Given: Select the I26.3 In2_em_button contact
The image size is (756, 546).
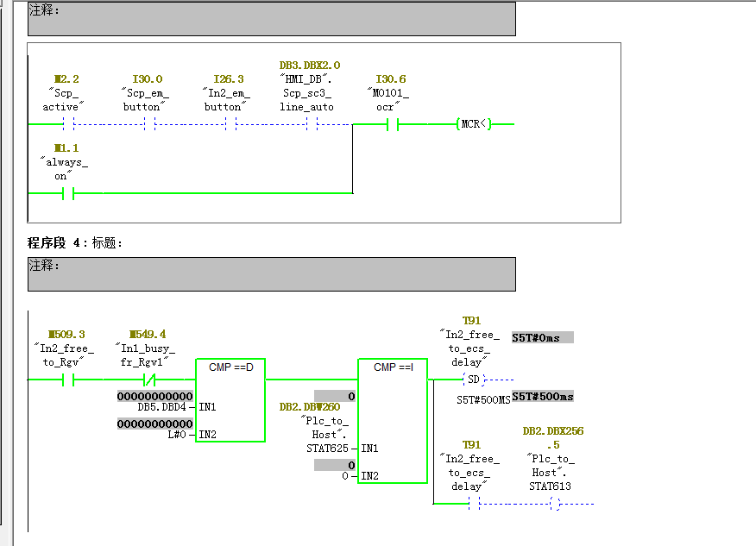Looking at the screenshot, I should [x=230, y=124].
